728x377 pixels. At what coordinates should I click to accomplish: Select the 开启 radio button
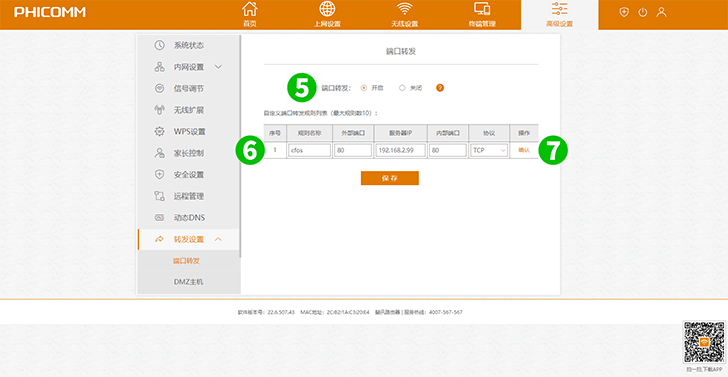364,88
